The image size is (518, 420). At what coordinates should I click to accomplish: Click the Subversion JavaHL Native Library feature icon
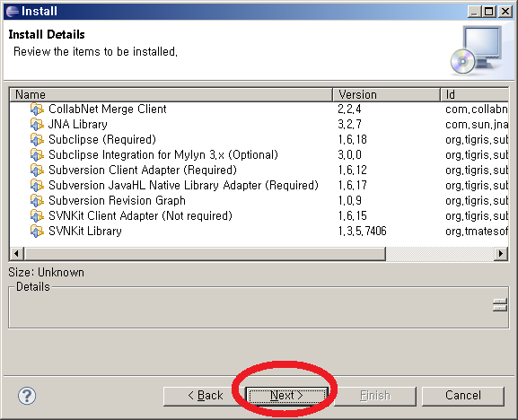click(x=37, y=185)
